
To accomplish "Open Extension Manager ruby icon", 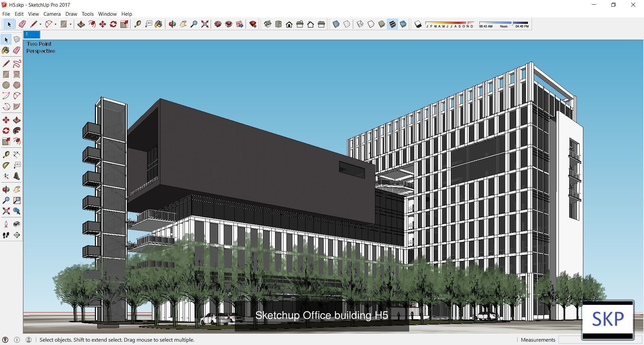I will pyautogui.click(x=253, y=24).
